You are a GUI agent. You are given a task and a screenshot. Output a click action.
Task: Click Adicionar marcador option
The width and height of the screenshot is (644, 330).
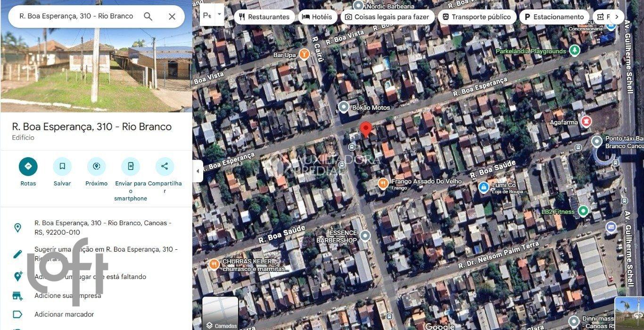click(x=64, y=314)
